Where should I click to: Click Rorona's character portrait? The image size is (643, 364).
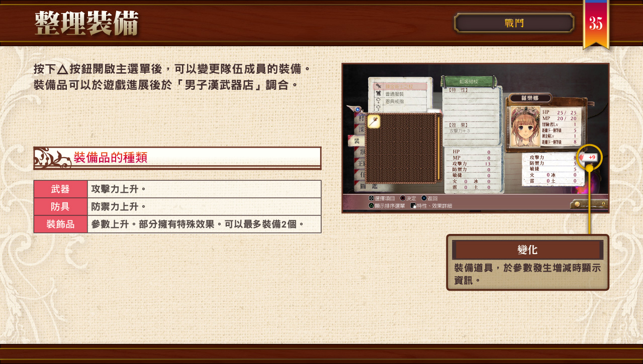525,127
